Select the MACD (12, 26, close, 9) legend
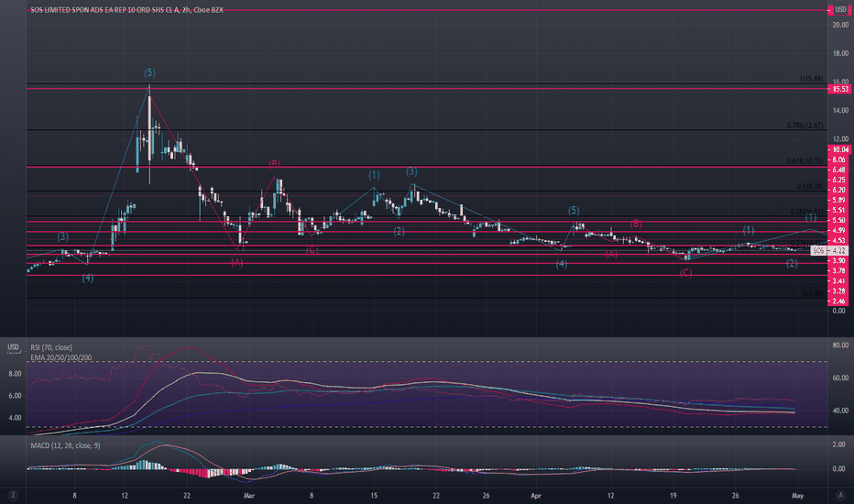 click(x=65, y=445)
